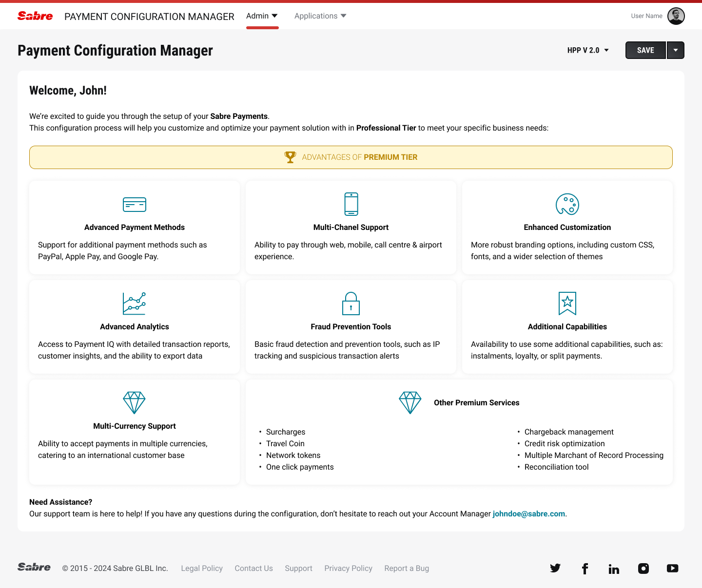
Task: Click the Multi-Currency Support heading
Action: pos(135,426)
